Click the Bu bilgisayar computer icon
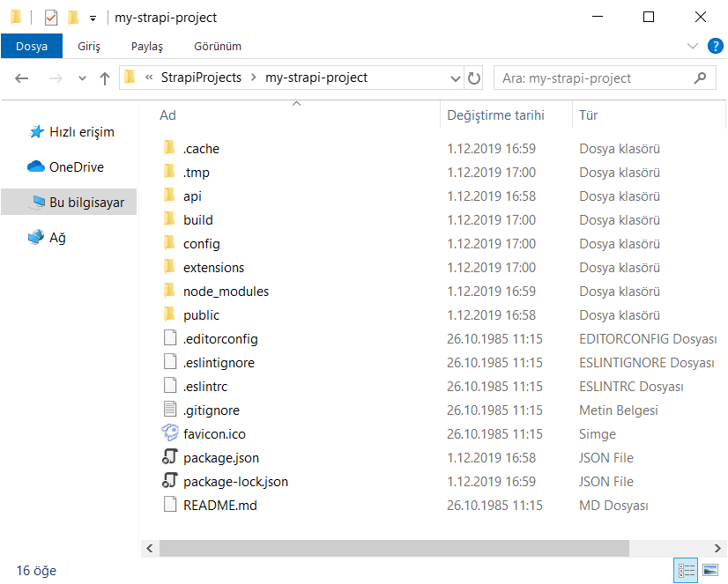728x584 pixels. (x=37, y=203)
